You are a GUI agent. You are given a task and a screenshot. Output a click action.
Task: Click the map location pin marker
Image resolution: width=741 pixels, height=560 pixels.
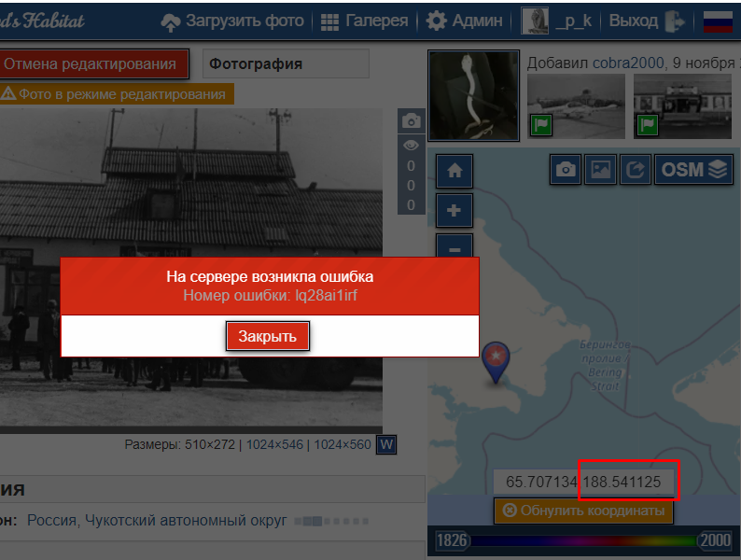[x=496, y=361]
